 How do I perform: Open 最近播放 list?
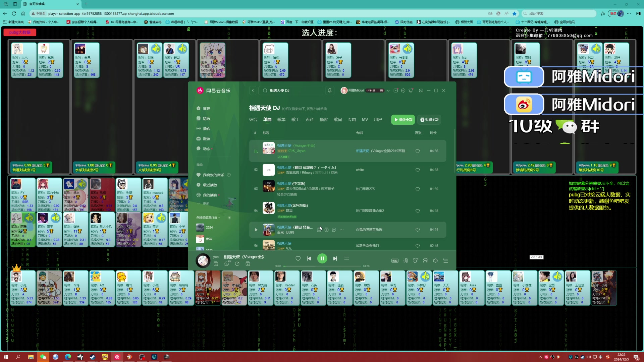pyautogui.click(x=207, y=185)
